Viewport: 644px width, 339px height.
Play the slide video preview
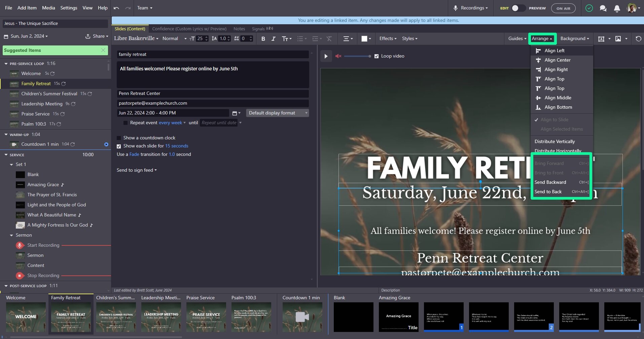click(326, 56)
